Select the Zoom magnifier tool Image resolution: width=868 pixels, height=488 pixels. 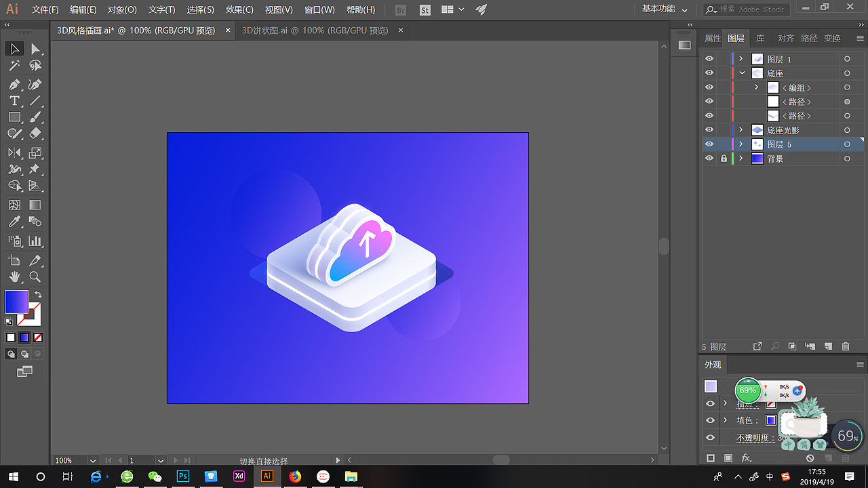click(35, 277)
